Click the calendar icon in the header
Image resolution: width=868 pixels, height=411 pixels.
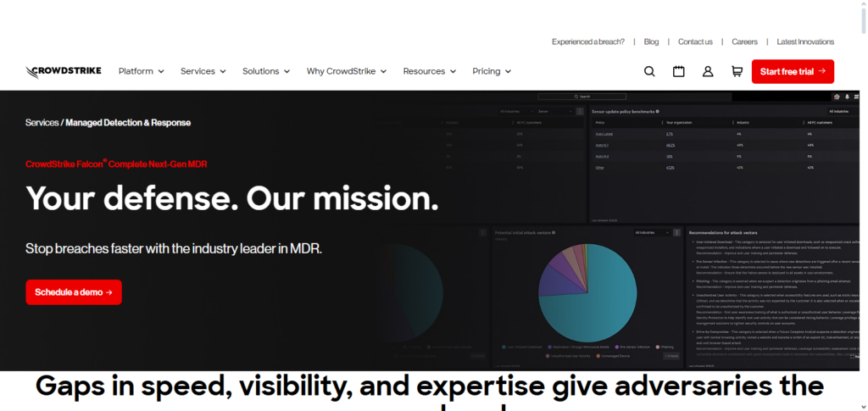[679, 72]
